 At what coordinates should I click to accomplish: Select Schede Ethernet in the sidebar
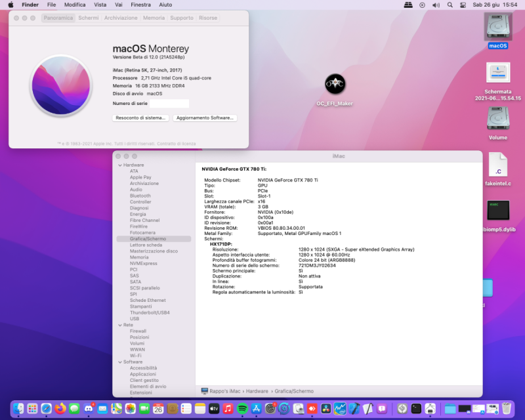pyautogui.click(x=148, y=300)
